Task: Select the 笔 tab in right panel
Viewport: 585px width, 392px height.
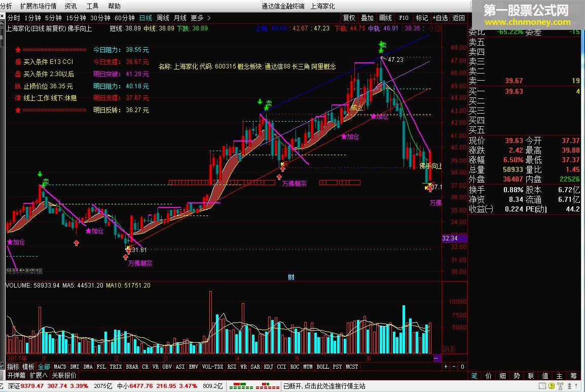Action: point(474,376)
